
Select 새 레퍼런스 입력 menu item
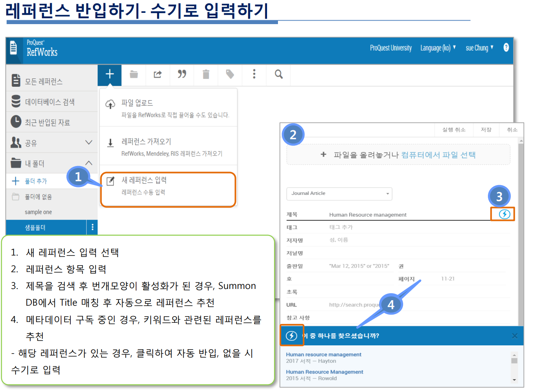click(x=168, y=189)
